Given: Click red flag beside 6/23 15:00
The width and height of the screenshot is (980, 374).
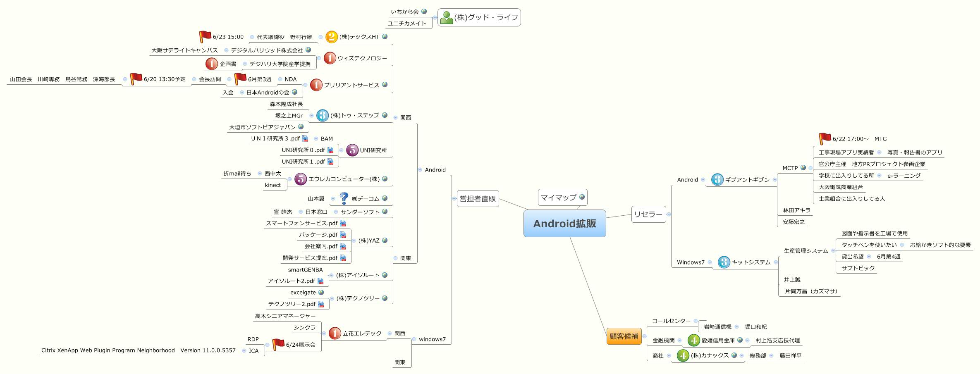Looking at the screenshot, I should pos(205,37).
